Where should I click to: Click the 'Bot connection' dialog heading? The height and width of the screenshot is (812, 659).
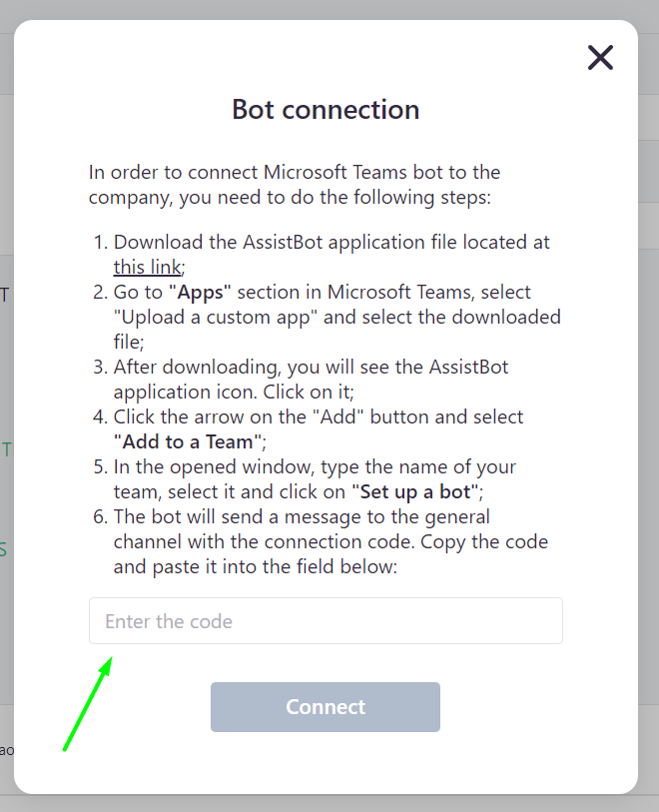[x=326, y=109]
